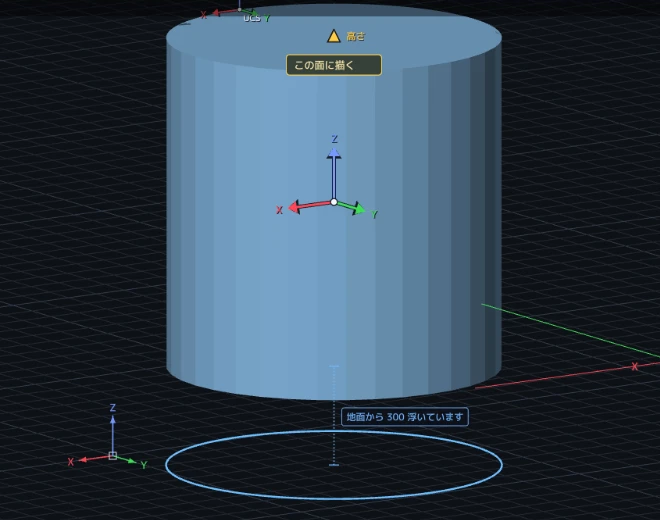Screen dimensions: 660x520
Task: Click the 高さ text label
Action: pyautogui.click(x=356, y=37)
